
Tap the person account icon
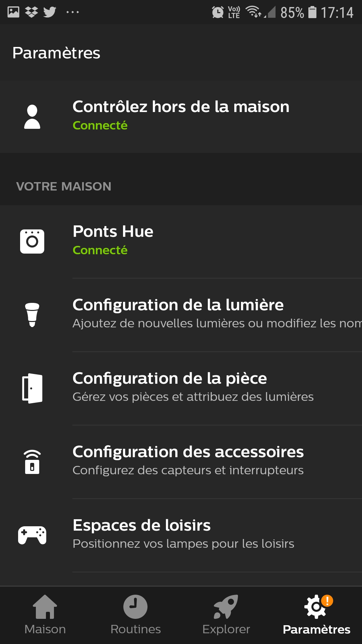click(32, 117)
